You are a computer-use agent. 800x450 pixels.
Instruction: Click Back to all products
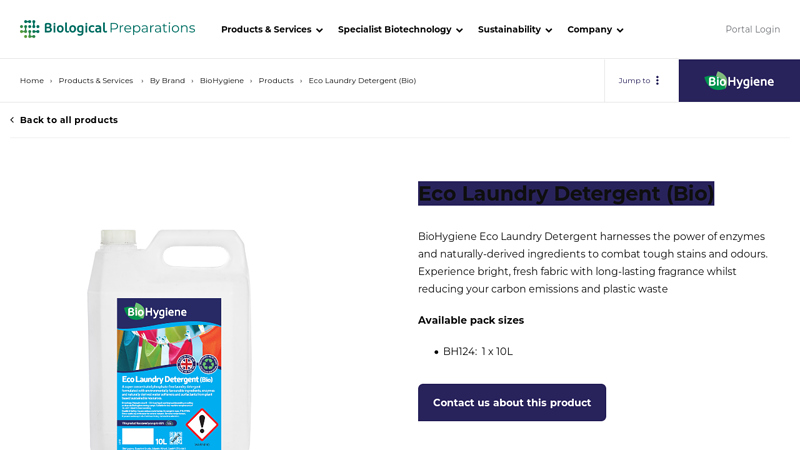pos(69,120)
